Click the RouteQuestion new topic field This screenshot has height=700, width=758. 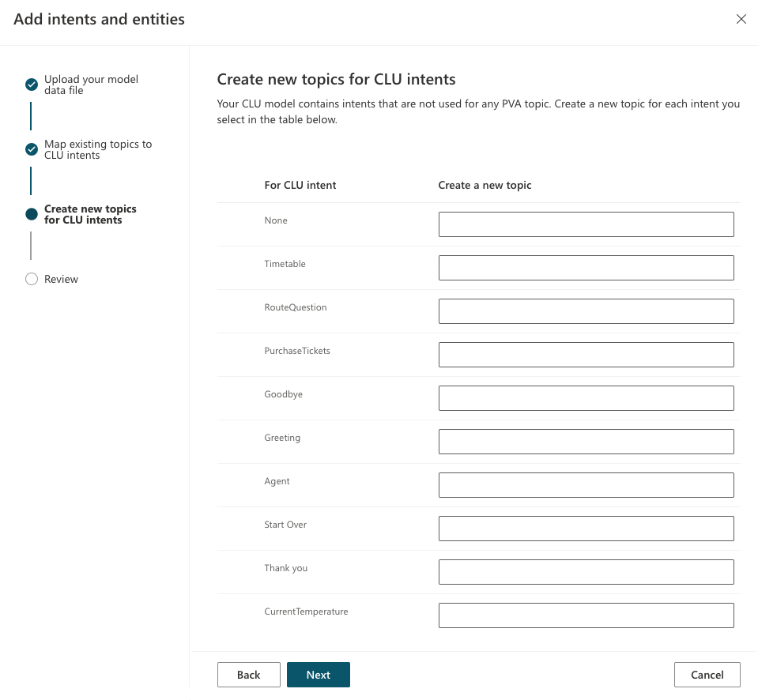coord(586,311)
